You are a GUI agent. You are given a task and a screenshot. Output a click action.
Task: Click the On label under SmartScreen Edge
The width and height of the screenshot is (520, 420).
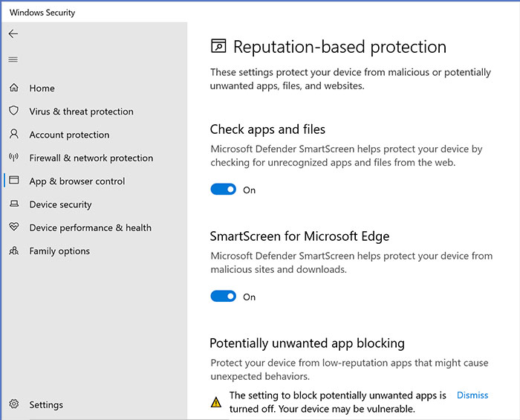[x=249, y=297]
